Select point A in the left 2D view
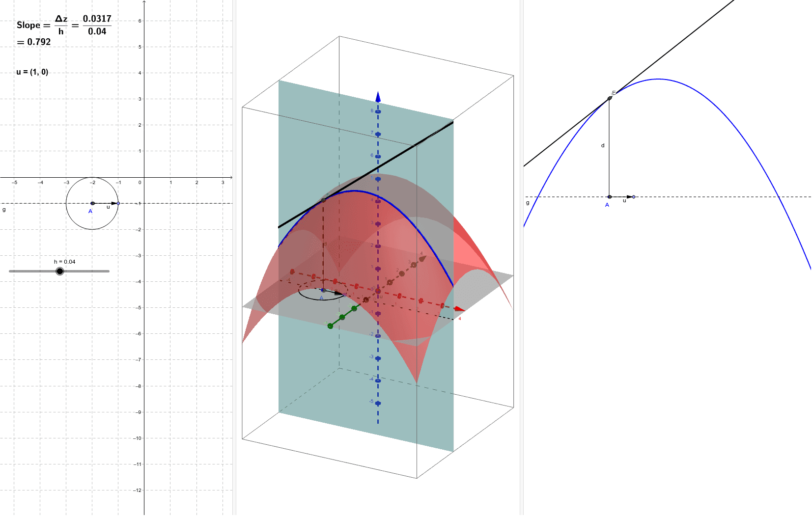The image size is (812, 516). point(93,202)
